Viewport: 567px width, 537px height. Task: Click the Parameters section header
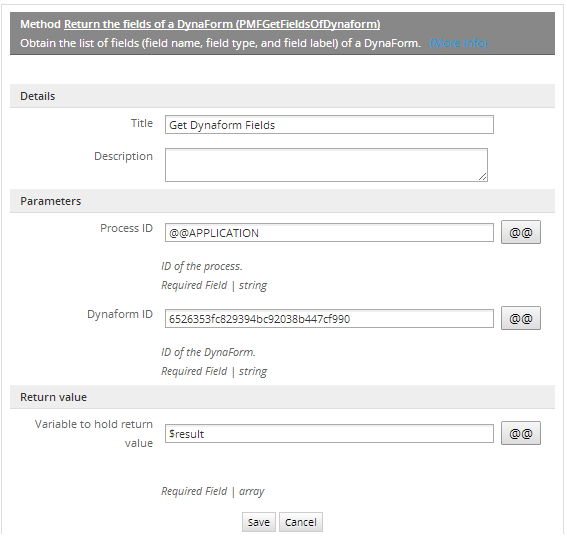click(282, 201)
